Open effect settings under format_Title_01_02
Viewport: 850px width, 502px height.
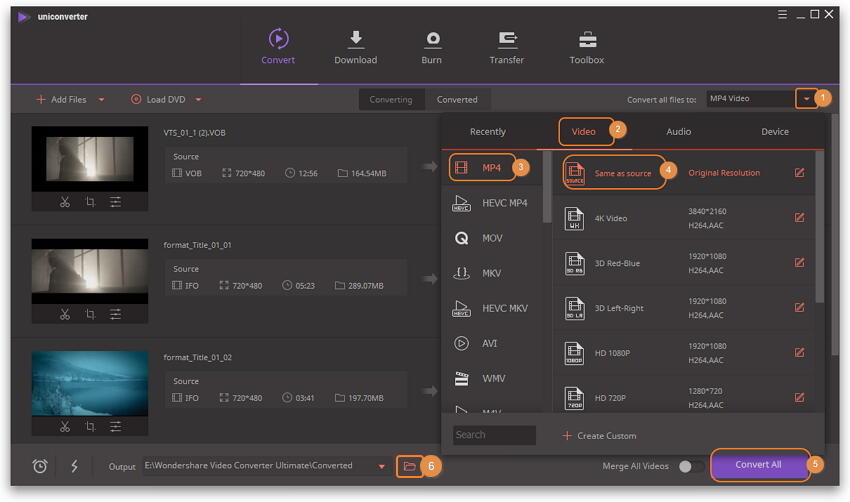coord(115,427)
